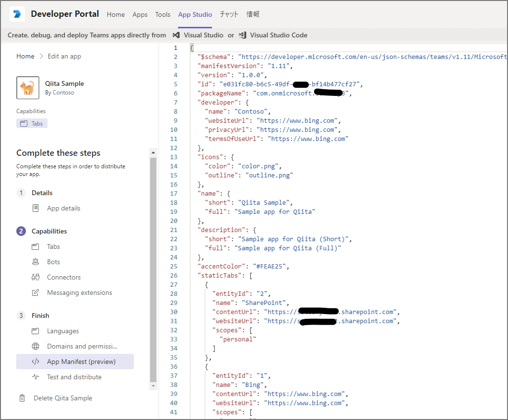Screen dimensions: 508x420
Task: Click the App Manifest code icon
Action: click(x=35, y=362)
